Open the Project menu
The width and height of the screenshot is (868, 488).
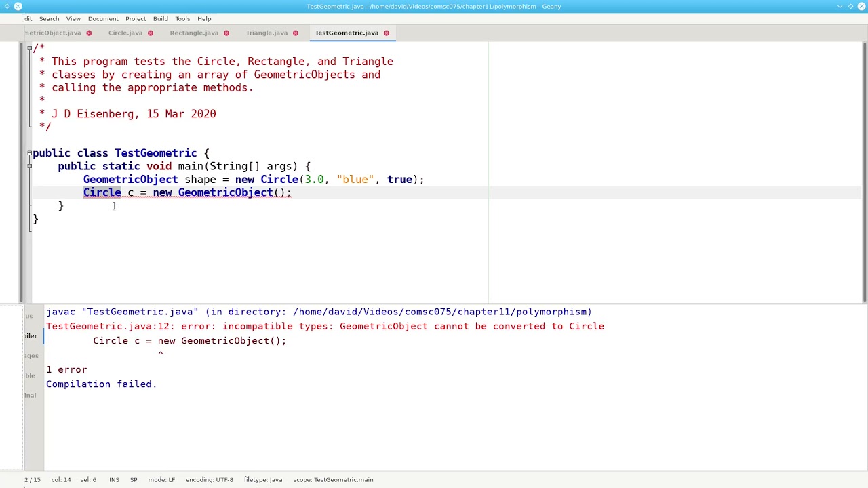click(x=136, y=18)
